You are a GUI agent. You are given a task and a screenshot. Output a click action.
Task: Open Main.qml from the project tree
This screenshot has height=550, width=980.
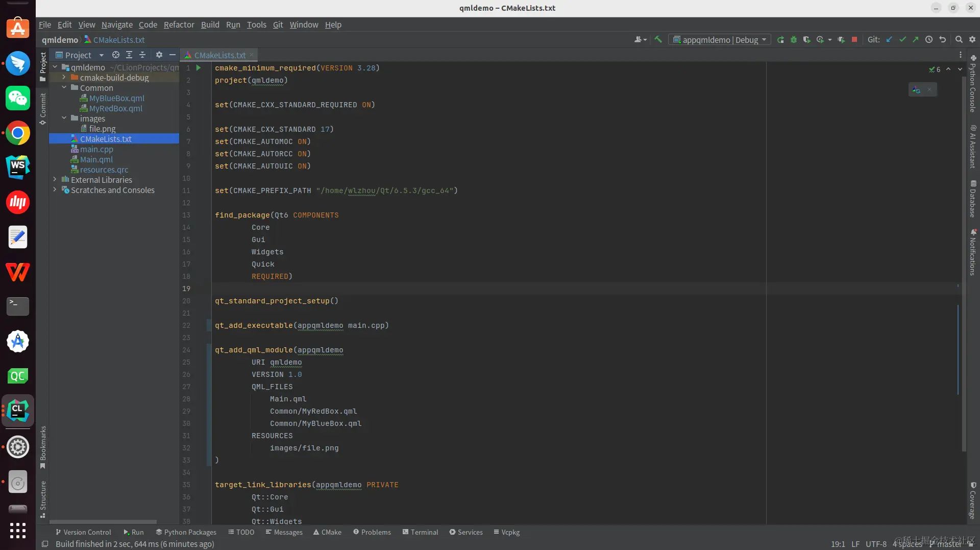point(96,159)
